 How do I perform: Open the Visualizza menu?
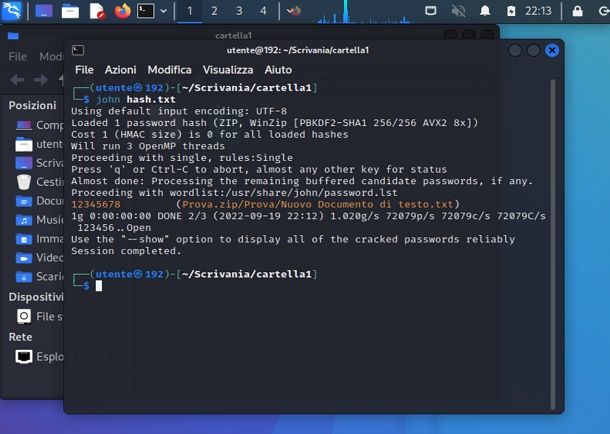(228, 70)
